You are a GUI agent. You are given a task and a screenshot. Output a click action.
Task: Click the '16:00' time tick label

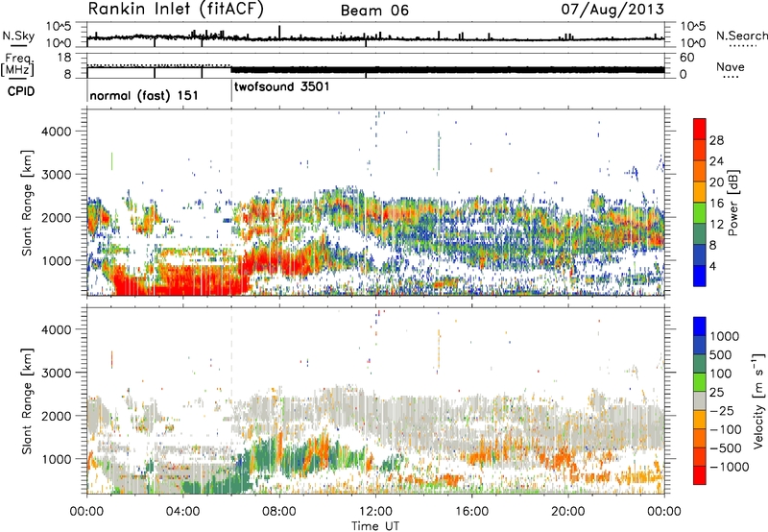[x=471, y=512]
